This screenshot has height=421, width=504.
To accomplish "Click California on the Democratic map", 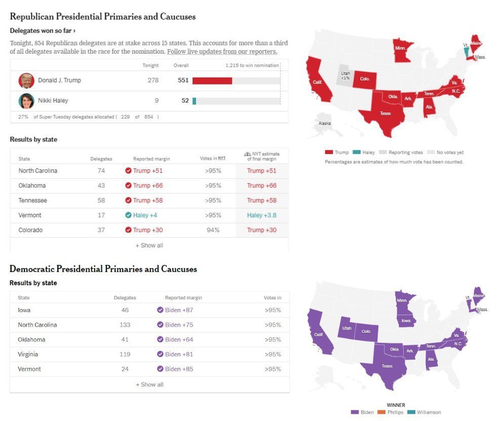I will coord(319,334).
